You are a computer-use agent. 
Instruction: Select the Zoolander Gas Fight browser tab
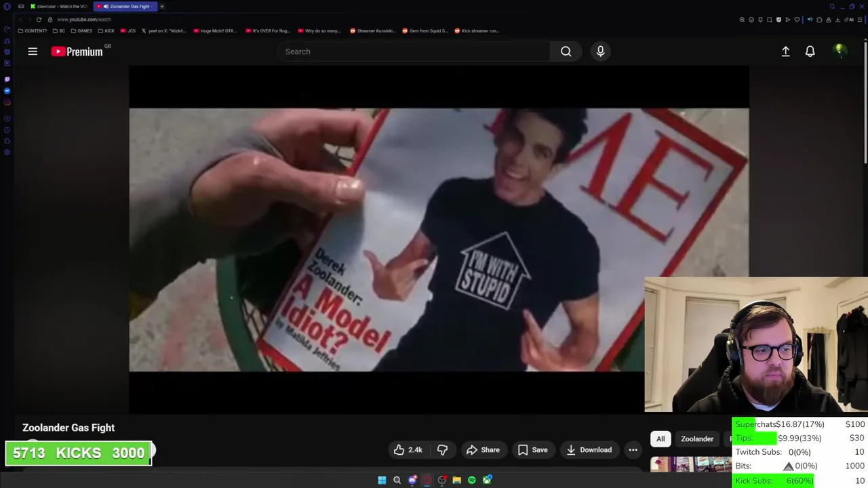click(x=126, y=6)
